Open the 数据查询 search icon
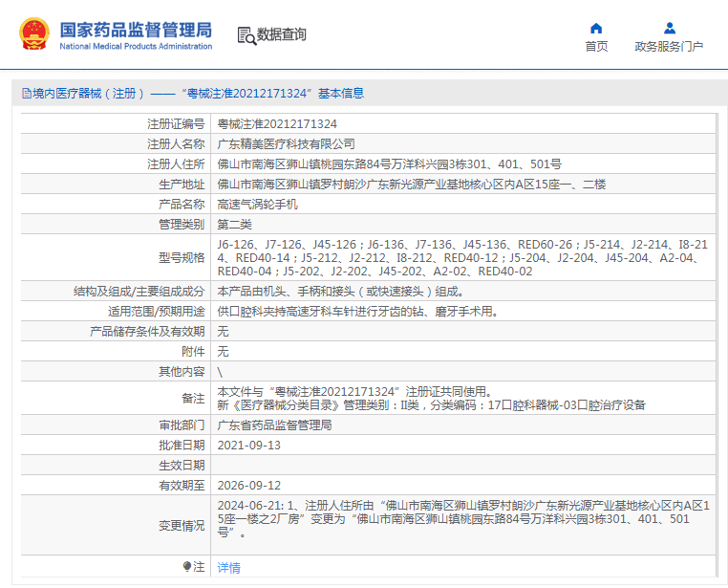 pos(247,35)
